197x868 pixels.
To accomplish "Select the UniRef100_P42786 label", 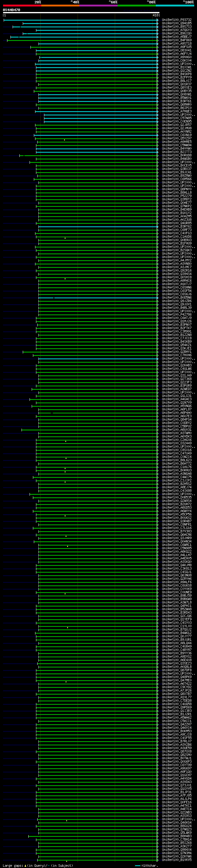I will [177, 314].
